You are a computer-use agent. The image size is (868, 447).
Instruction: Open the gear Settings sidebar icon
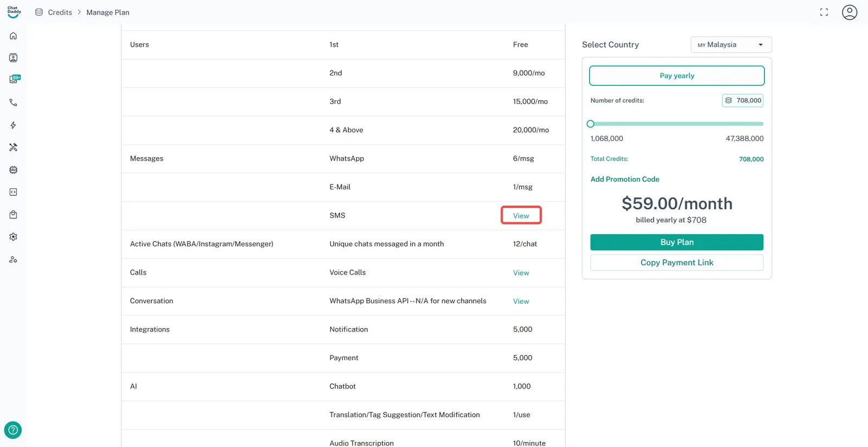(x=13, y=237)
